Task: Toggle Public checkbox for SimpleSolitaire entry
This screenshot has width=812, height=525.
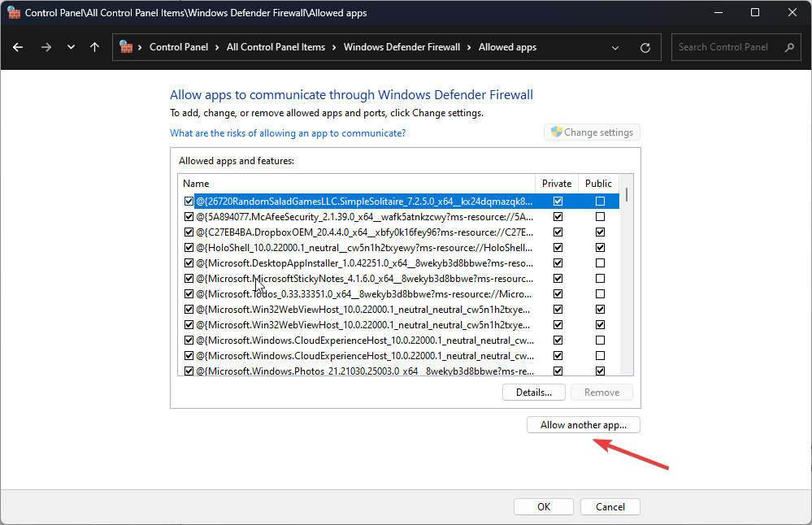Action: coord(600,201)
